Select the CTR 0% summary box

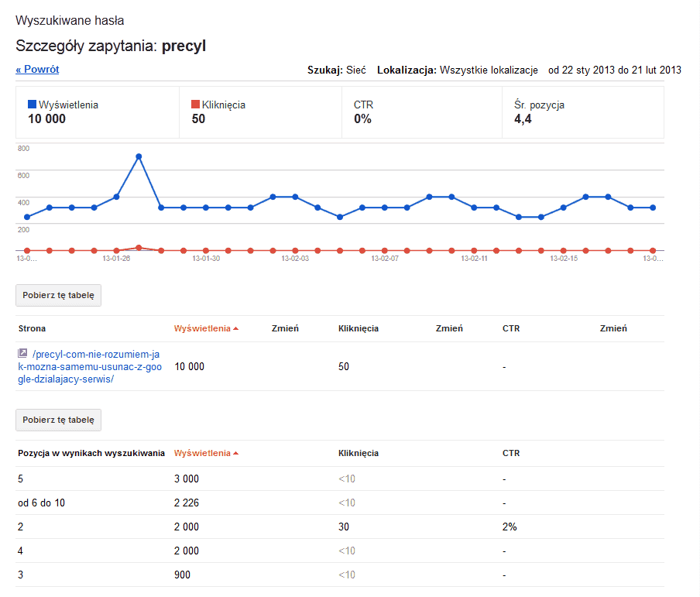click(x=422, y=112)
